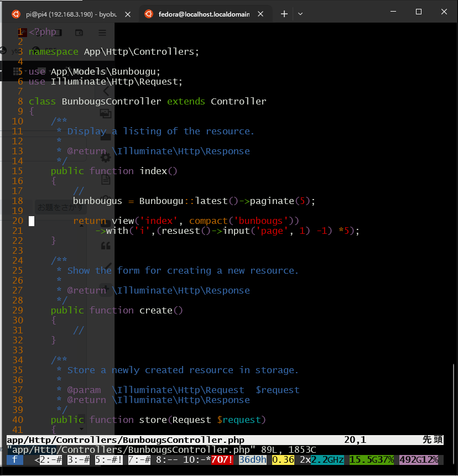Click the '@param \Illuminate\Http\Request $request' line
The image size is (458, 476).
(x=183, y=390)
